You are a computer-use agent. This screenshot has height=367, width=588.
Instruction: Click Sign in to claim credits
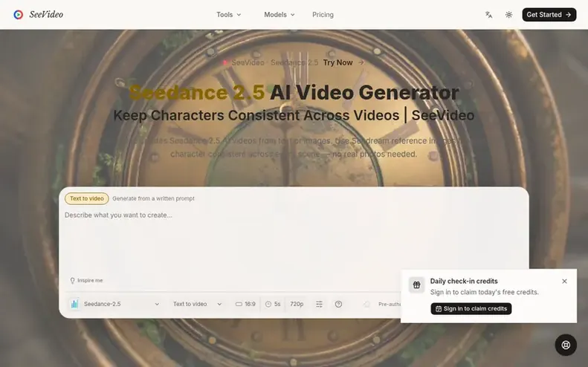coord(471,308)
